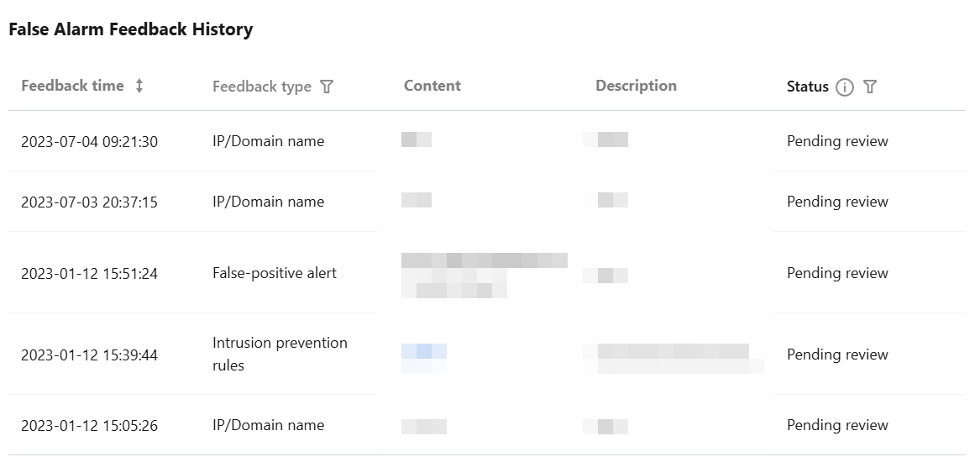Click the Description column header

(x=636, y=86)
